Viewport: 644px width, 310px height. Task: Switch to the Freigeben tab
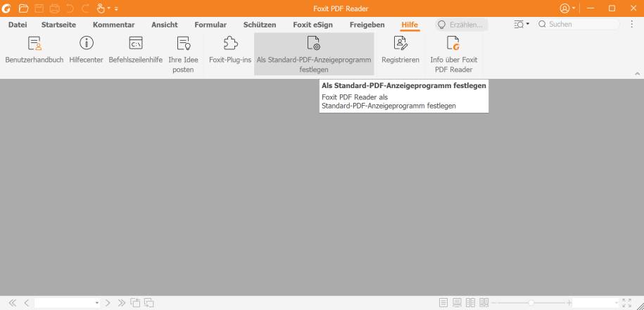click(367, 25)
